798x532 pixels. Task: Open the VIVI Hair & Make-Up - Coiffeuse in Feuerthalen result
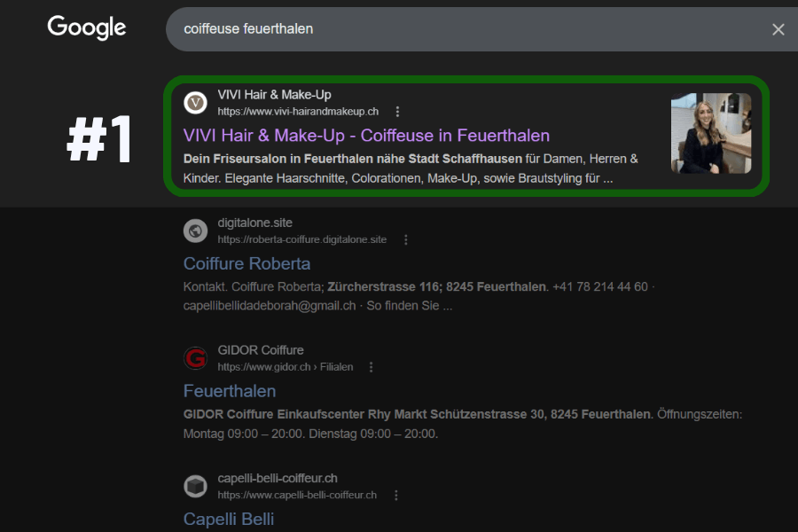point(366,136)
